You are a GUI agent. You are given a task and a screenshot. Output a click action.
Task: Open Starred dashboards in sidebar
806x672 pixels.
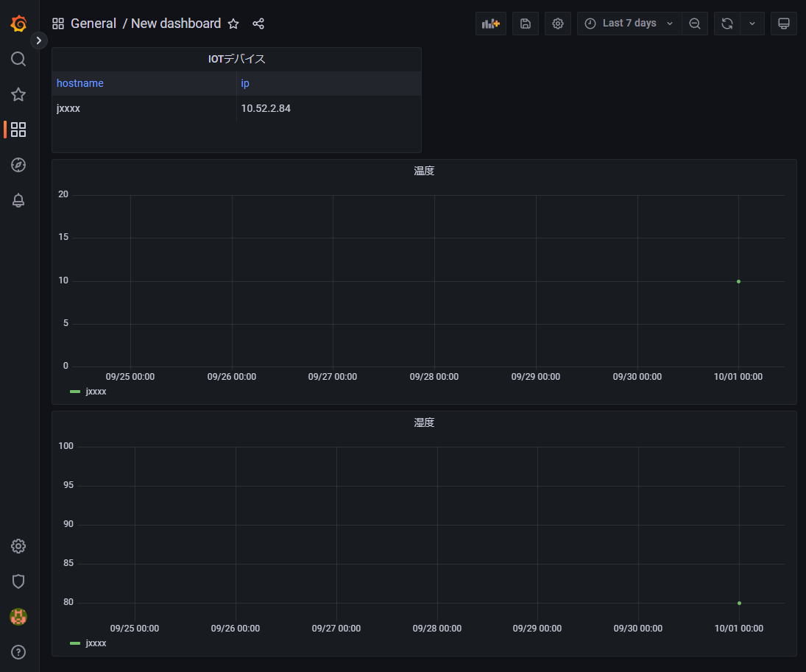tap(19, 94)
